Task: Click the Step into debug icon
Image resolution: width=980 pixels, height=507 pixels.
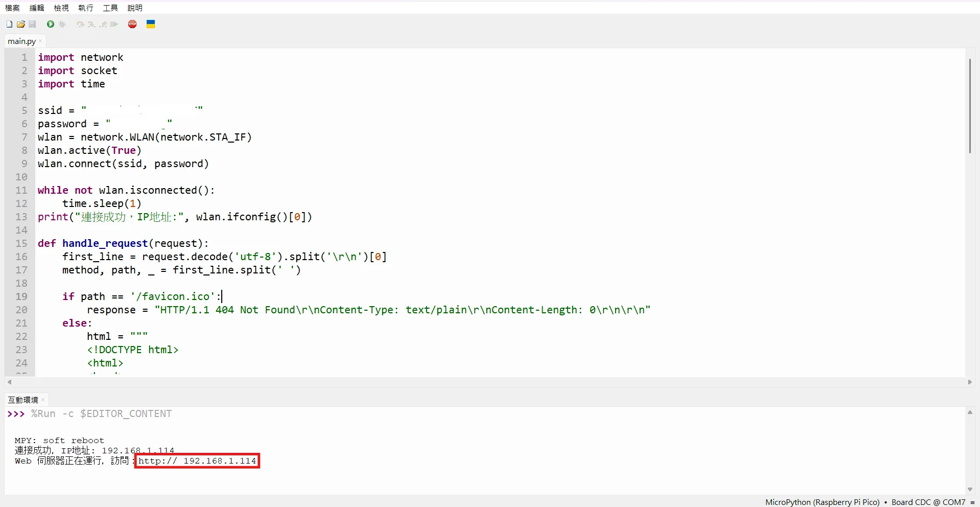Action: (91, 24)
